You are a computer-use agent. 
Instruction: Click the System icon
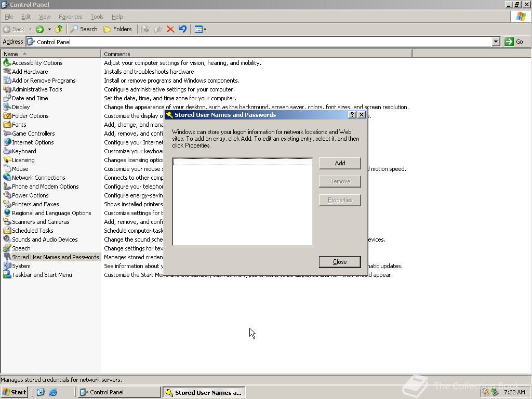[x=7, y=265]
